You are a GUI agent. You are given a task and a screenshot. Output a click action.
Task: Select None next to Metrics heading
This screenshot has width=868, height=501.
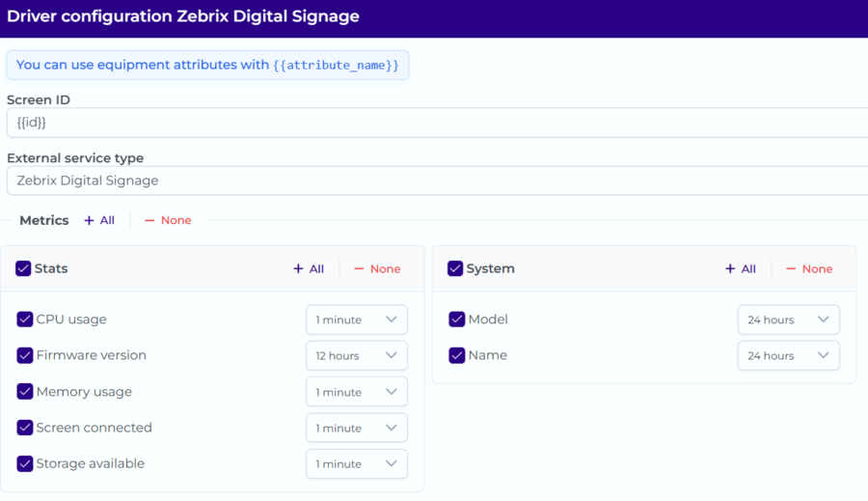(168, 220)
